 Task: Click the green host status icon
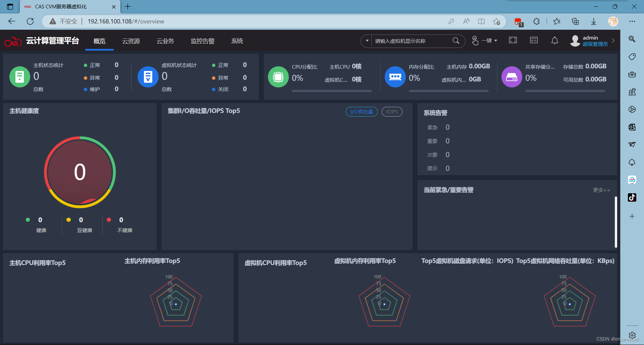[19, 77]
